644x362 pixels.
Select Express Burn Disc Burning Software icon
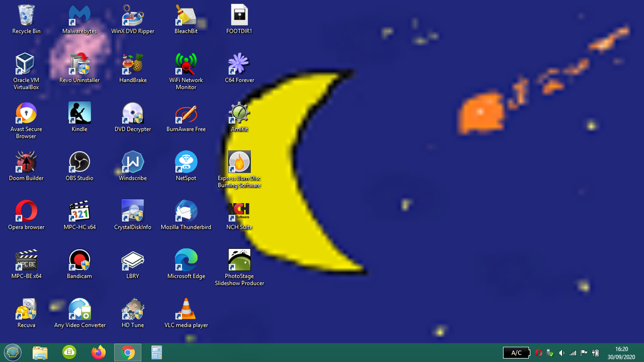coord(239,162)
